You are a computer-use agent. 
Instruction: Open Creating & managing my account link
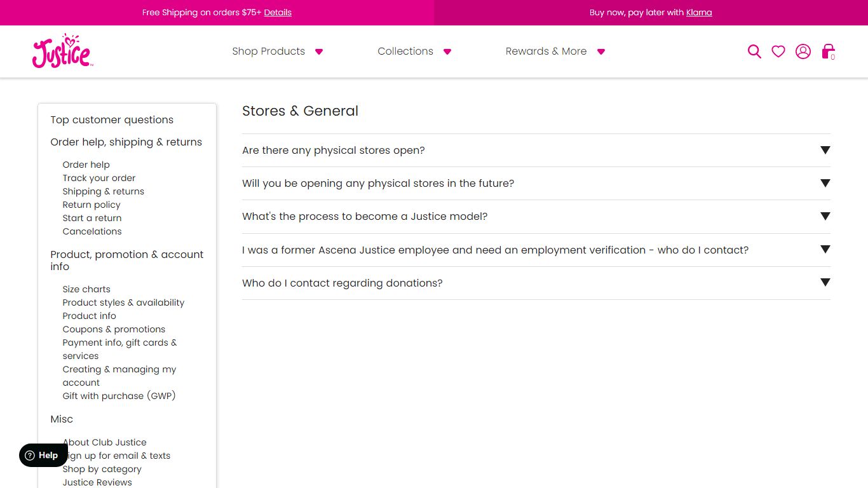(119, 376)
